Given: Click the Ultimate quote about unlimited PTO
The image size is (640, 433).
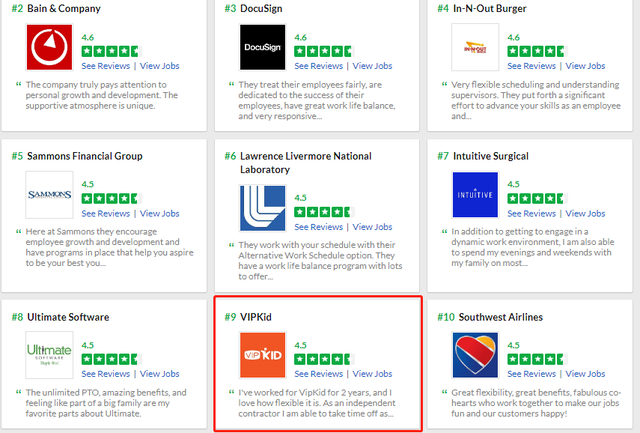Looking at the screenshot, I should pos(106,403).
